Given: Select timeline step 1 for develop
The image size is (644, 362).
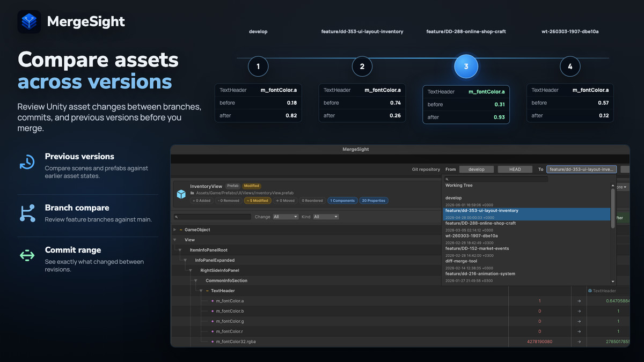Looking at the screenshot, I should 258,67.
